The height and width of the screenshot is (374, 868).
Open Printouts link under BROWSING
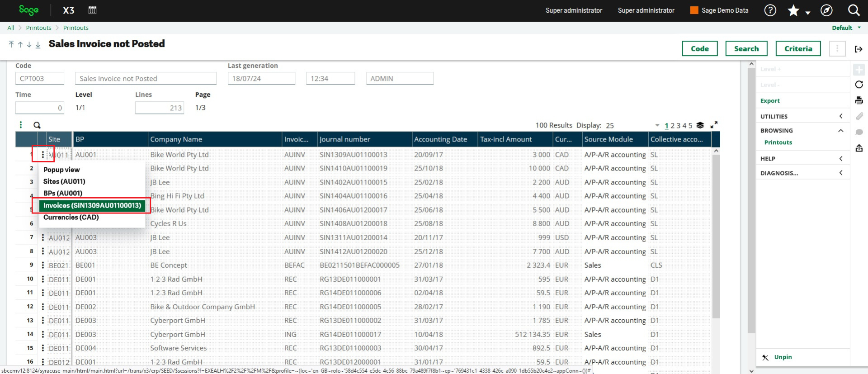tap(778, 142)
